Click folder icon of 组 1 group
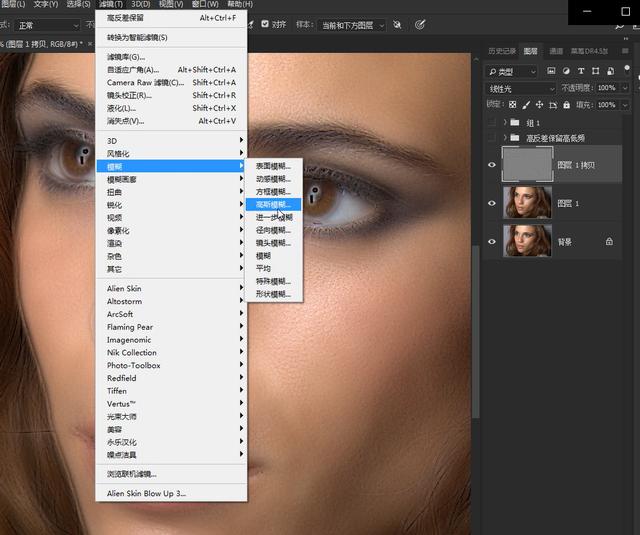The height and width of the screenshot is (535, 640). tap(515, 122)
